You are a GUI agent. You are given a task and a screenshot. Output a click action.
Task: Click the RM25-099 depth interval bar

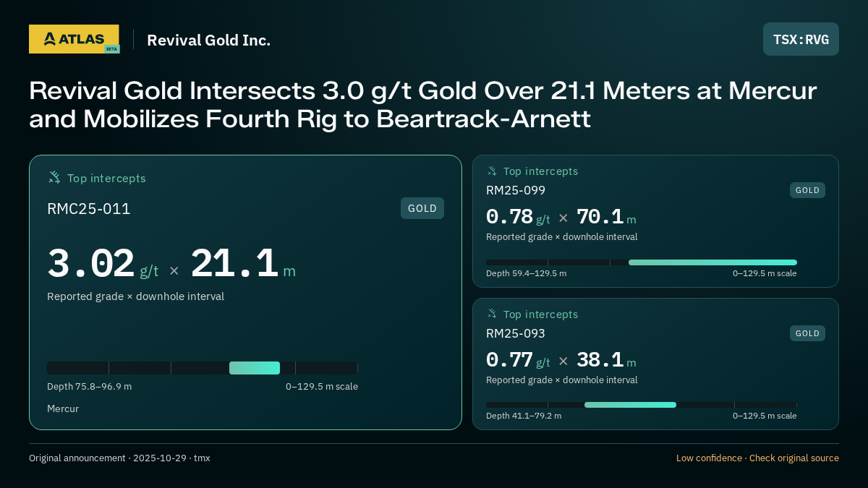pyautogui.click(x=642, y=262)
